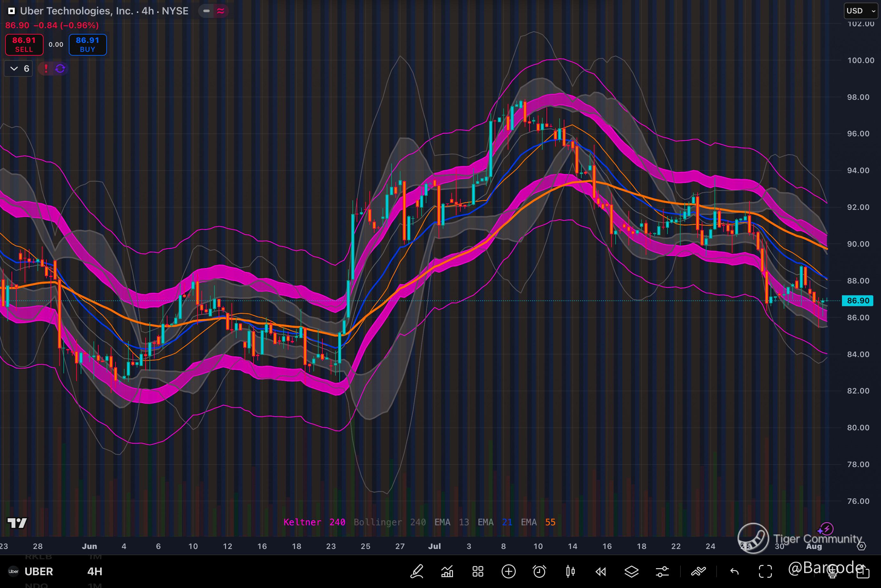Open the object tree layers icon

[632, 571]
